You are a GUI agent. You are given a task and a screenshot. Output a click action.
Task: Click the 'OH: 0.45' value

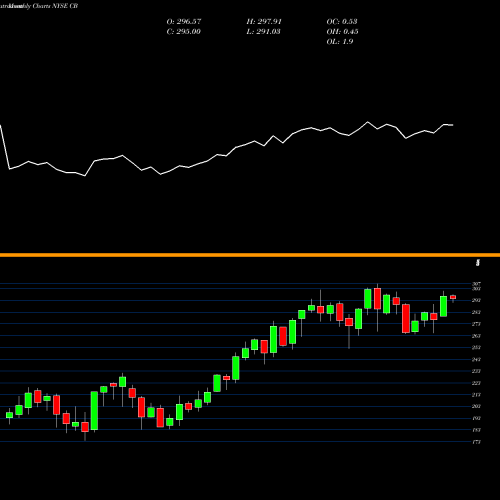342,32
